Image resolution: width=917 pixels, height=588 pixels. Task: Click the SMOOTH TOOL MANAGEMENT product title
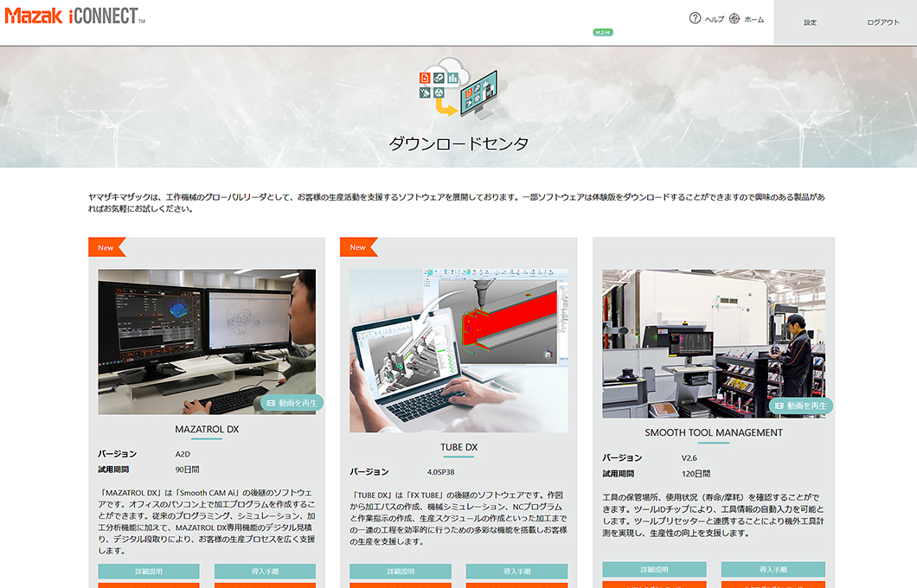click(x=714, y=432)
